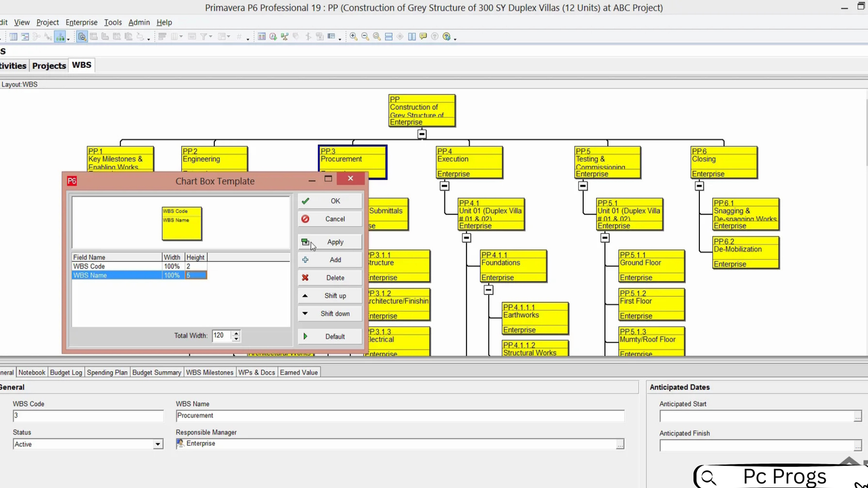This screenshot has width=868, height=488.
Task: Click the group and sort toolbar icon
Action: point(222,36)
